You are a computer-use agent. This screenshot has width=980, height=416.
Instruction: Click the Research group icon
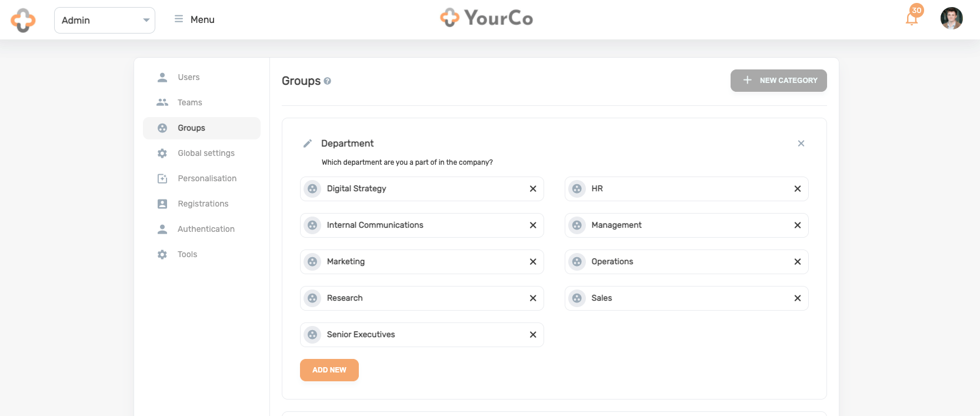(x=312, y=298)
